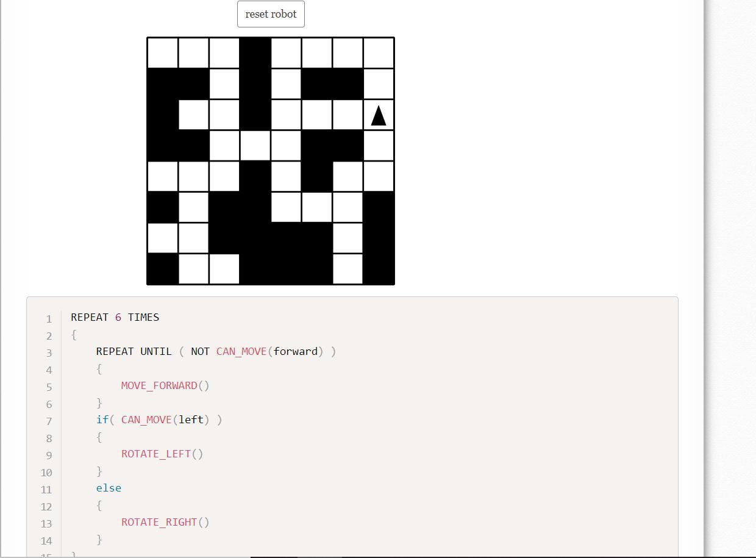The height and width of the screenshot is (558, 756).
Task: Click the reset robot button
Action: pyautogui.click(x=271, y=14)
